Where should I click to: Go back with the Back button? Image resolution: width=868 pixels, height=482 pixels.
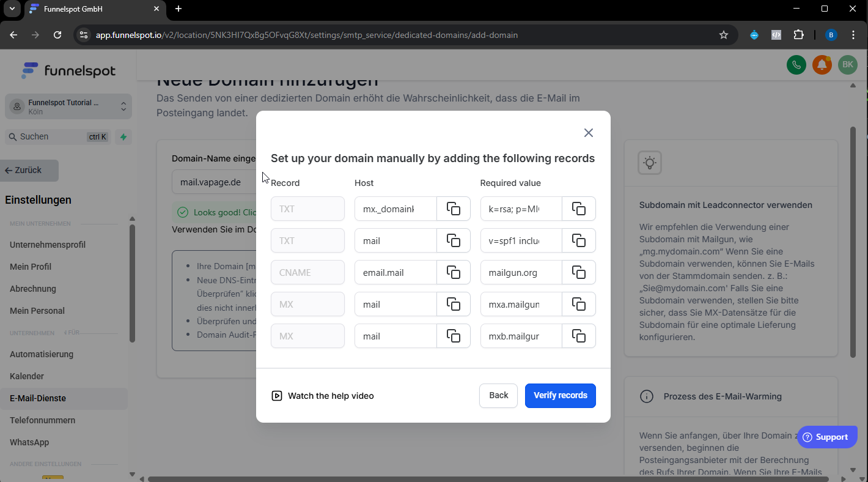[x=498, y=395]
